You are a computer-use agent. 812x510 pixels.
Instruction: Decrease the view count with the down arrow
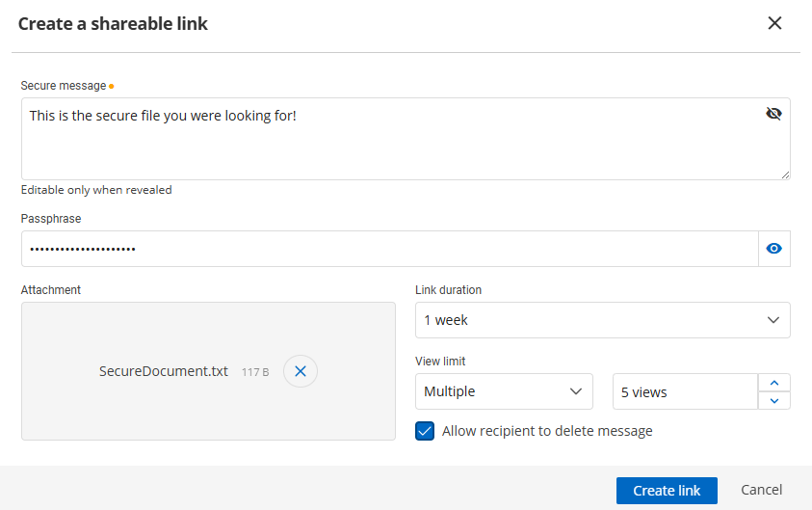[774, 400]
